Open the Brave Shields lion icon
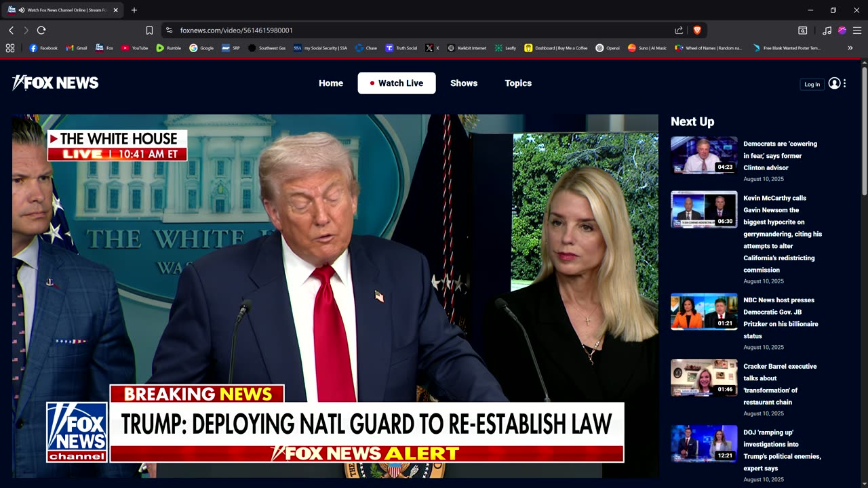868x488 pixels. click(x=697, y=30)
